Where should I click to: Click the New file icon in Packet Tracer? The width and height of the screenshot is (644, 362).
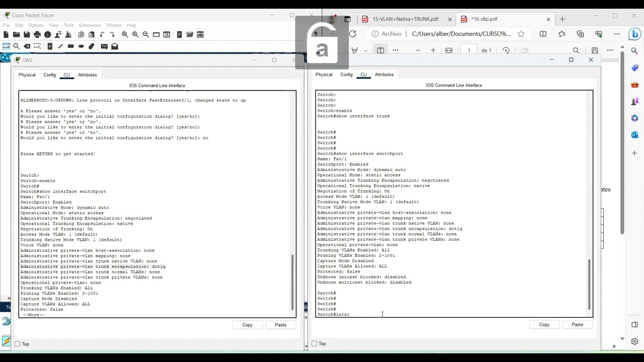pyautogui.click(x=6, y=35)
